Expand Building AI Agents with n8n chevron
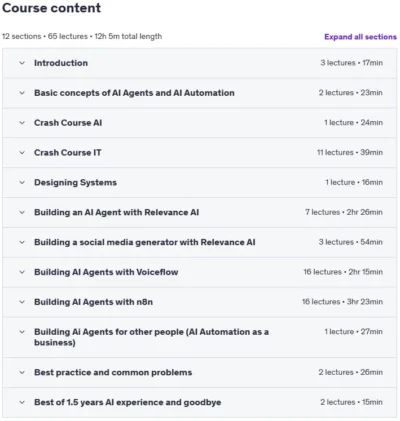 coord(22,302)
